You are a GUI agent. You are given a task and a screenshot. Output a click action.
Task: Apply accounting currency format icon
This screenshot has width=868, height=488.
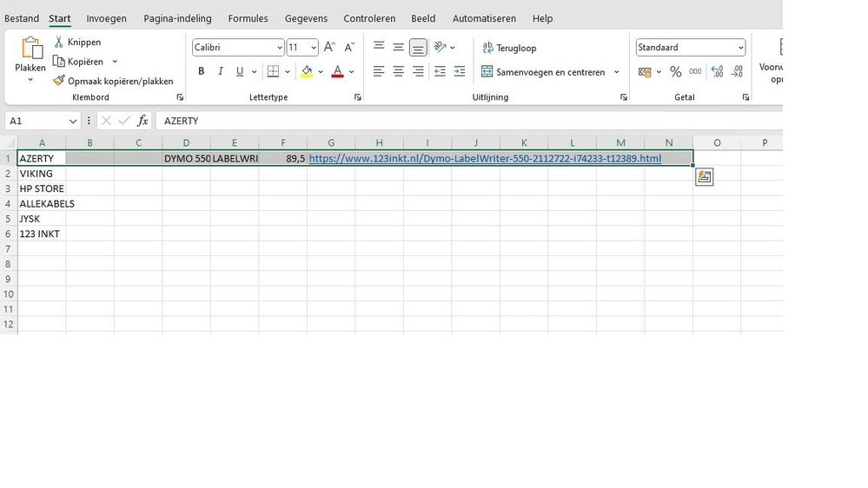click(645, 72)
